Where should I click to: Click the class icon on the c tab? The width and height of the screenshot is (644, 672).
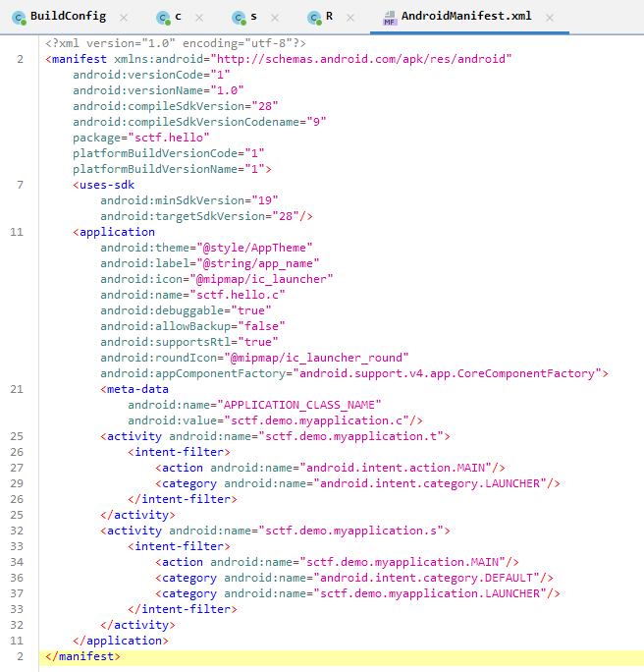click(x=162, y=18)
